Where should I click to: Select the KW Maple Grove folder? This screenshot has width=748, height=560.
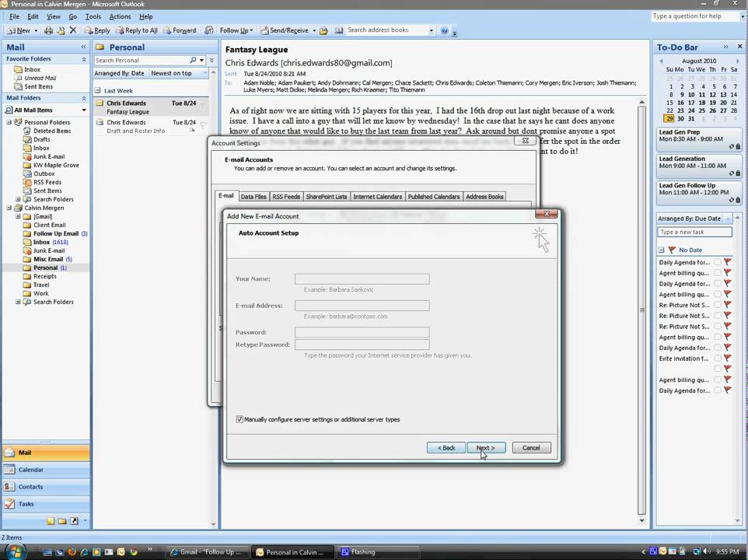55,165
